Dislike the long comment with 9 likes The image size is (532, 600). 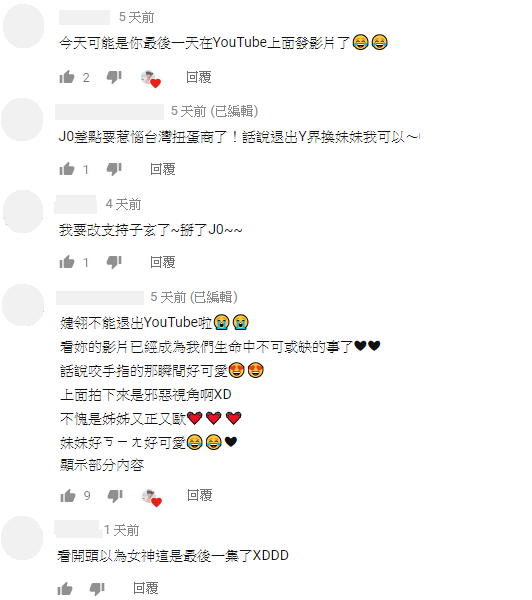coord(115,496)
